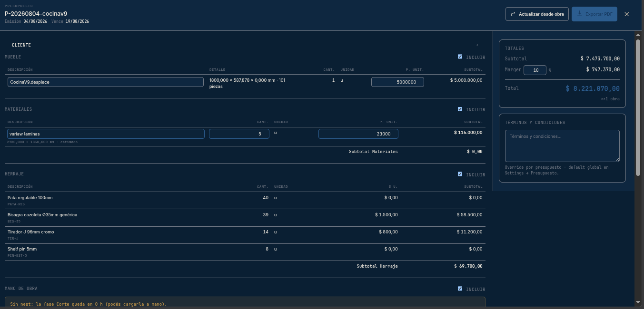Click the HERRAJE section heading
644x309 pixels.
click(x=14, y=174)
